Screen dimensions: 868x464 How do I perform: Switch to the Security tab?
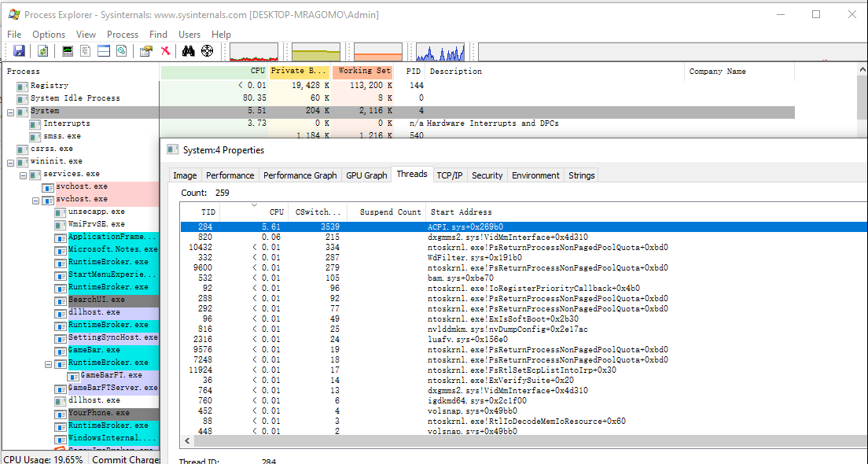[487, 175]
